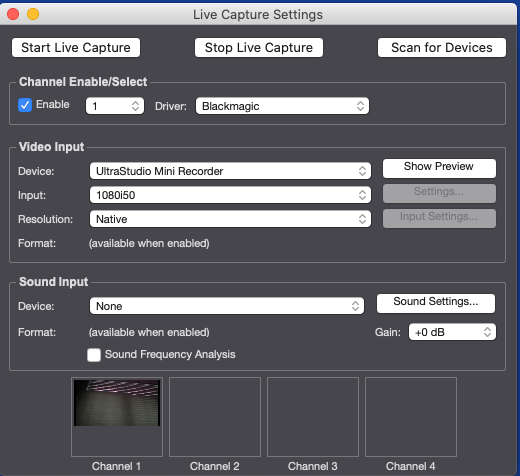This screenshot has height=476, width=520.
Task: Select the empty Channel 4 thumbnail
Action: pyautogui.click(x=411, y=417)
